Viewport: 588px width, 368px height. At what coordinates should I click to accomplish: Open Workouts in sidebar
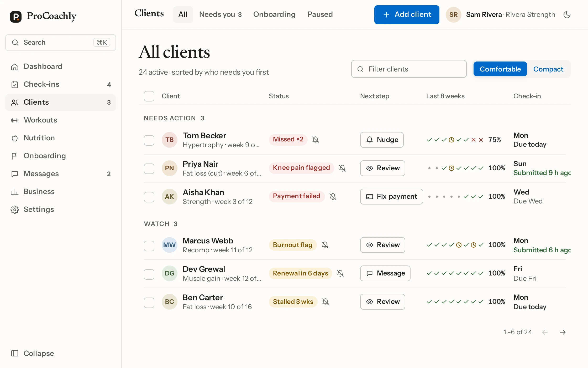pyautogui.click(x=61, y=120)
